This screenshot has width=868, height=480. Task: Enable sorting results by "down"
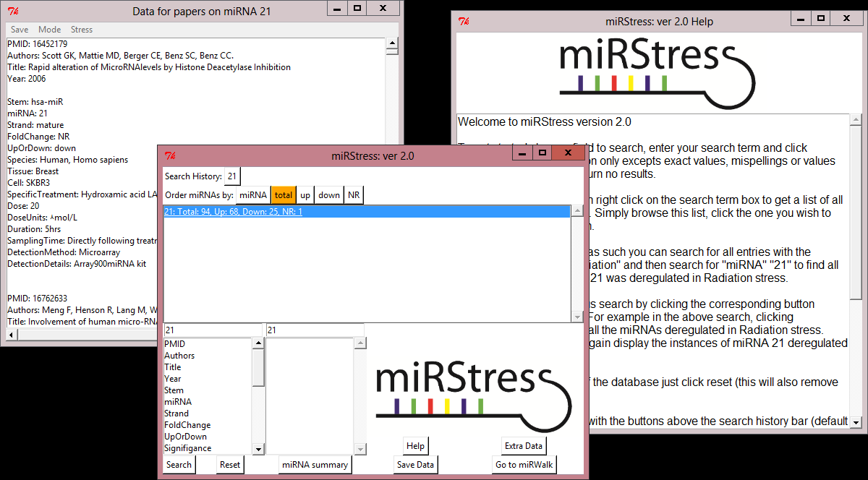coord(328,194)
